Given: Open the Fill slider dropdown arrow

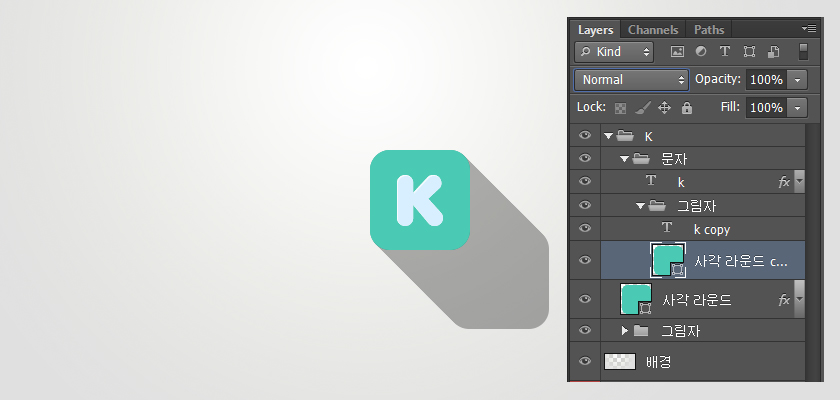Looking at the screenshot, I should click(x=798, y=108).
